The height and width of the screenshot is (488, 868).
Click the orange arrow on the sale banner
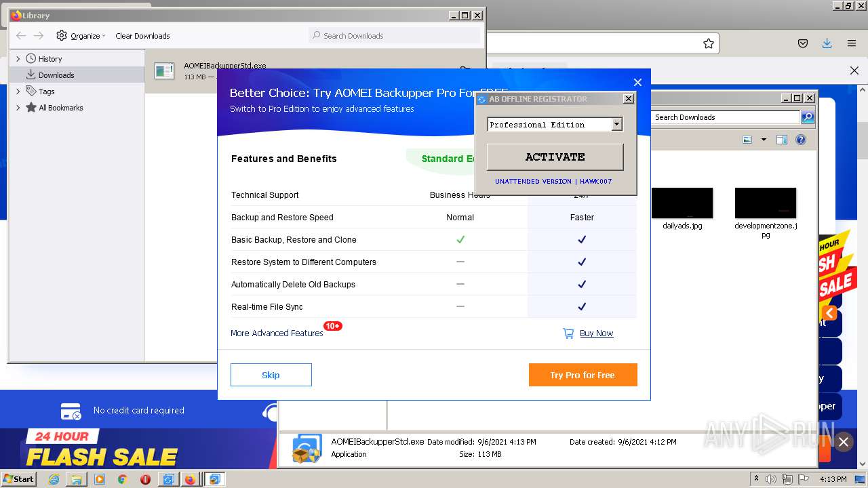coord(829,312)
